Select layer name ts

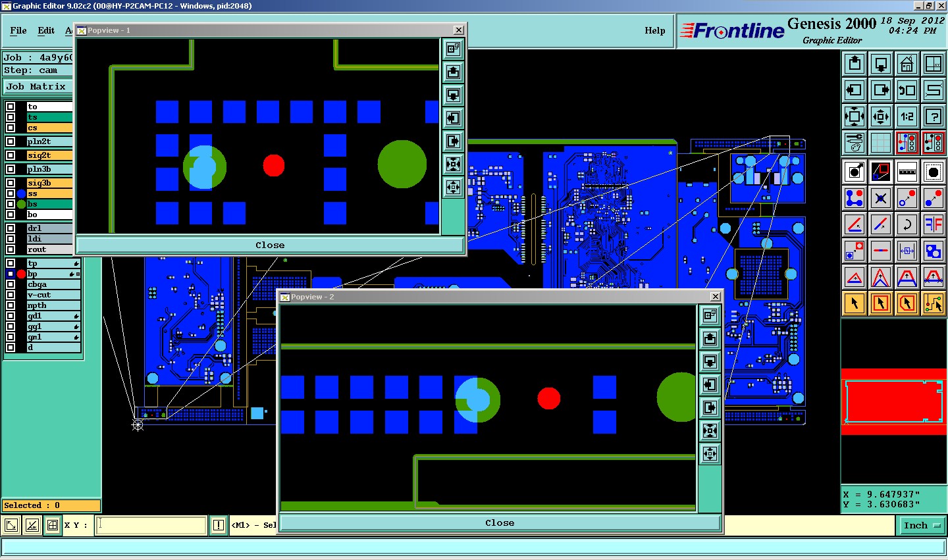(49, 117)
